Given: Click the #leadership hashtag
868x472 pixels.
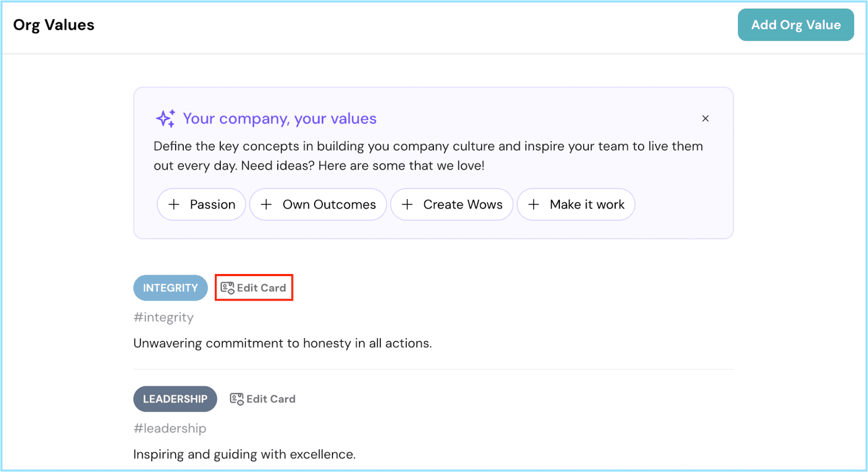Looking at the screenshot, I should click(x=170, y=429).
